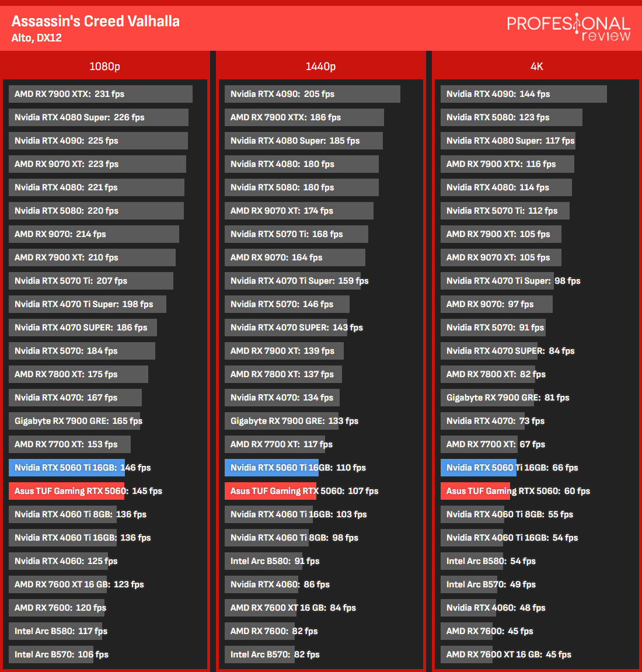Viewport: 642px width, 672px height.
Task: Click AMD RX 7900 XT: 139 fps bar
Action: click(284, 351)
